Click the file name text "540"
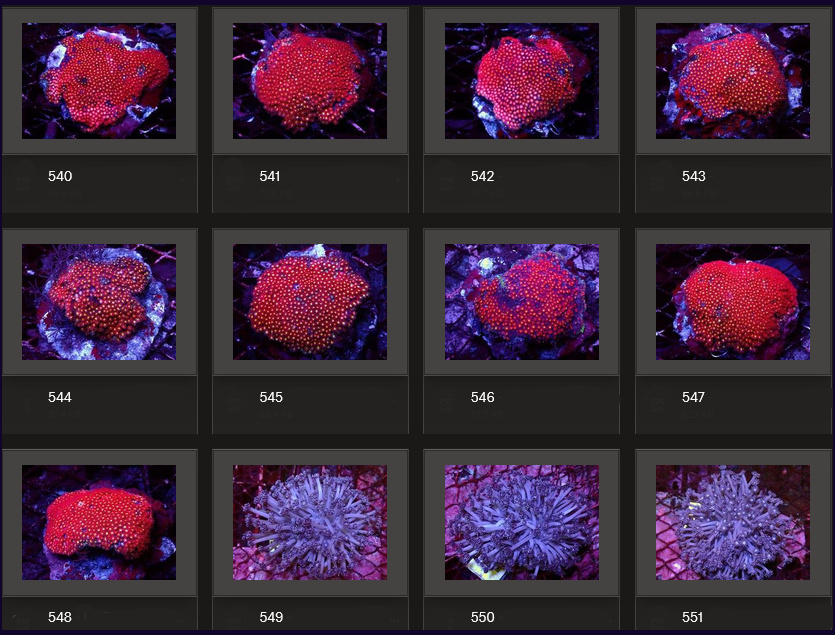Screen dimensions: 835x635 tap(60, 176)
